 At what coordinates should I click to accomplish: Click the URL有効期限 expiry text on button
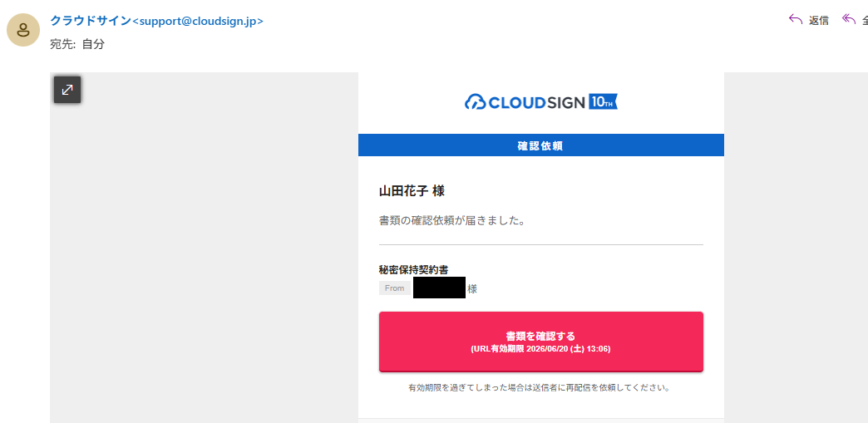click(541, 349)
